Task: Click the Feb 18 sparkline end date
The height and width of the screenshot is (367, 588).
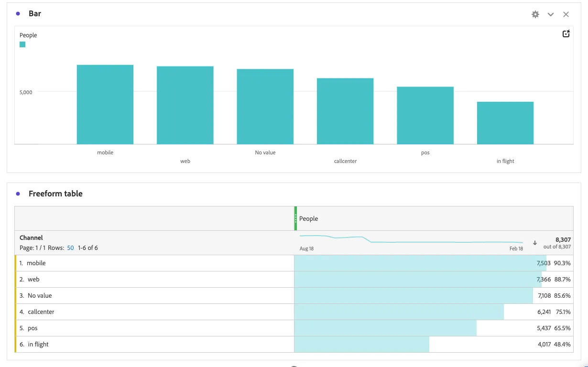Action: click(516, 248)
